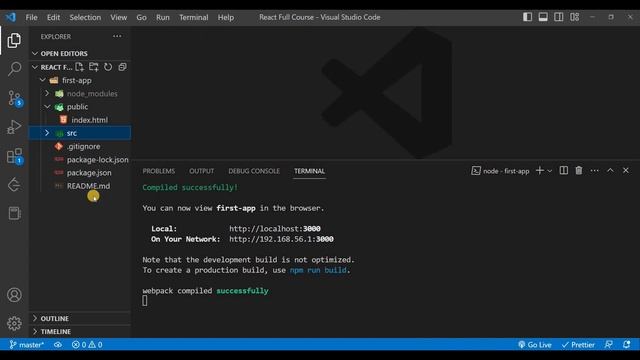Switch to the Debug Console tab
The height and width of the screenshot is (360, 640).
(254, 171)
